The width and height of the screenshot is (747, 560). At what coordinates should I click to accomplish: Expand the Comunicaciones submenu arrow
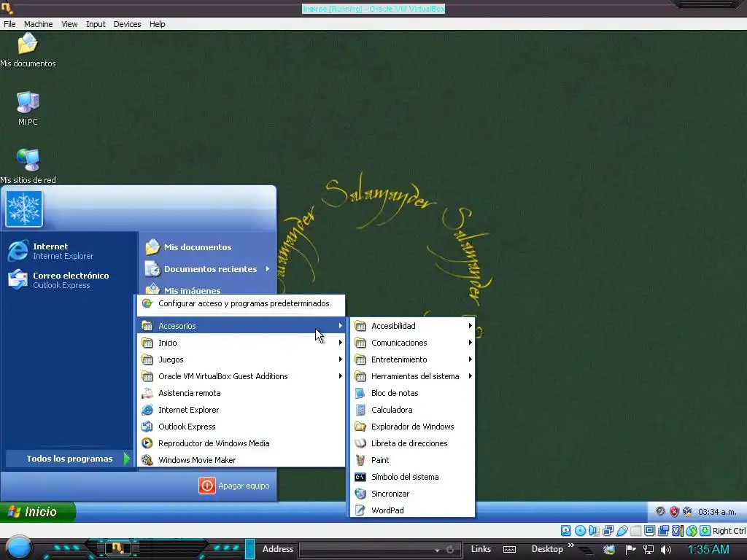click(471, 343)
